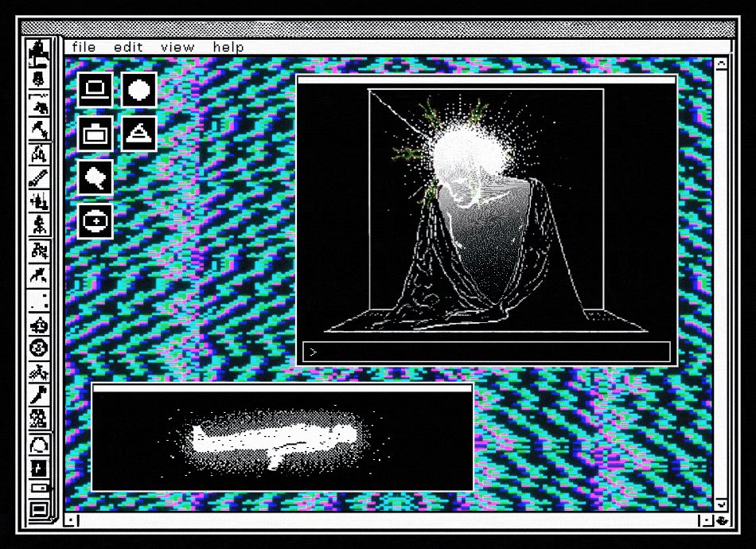Select the monitor icon at toolbar bottom

[39, 509]
